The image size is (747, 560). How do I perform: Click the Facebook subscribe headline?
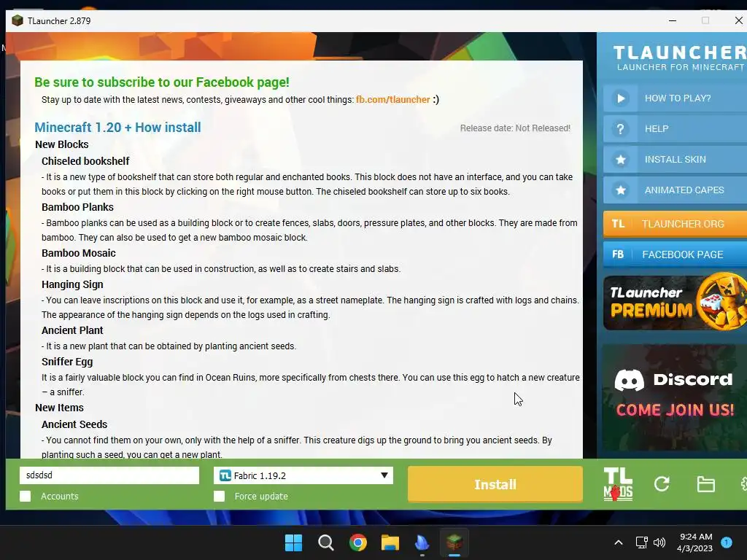click(x=161, y=82)
